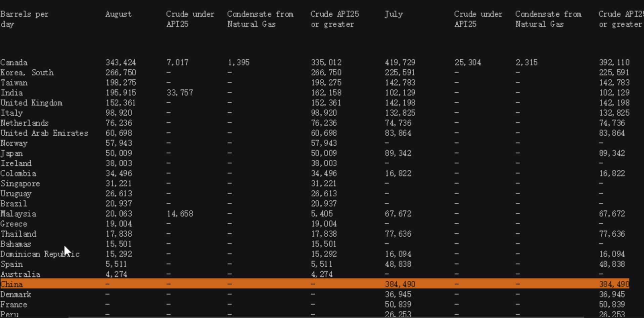Screen dimensions: 644x318
Task: Click the August column header
Action: (x=118, y=14)
